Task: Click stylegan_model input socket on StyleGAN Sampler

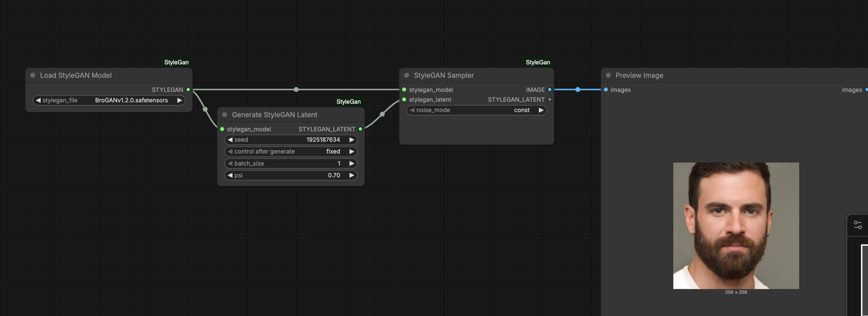Action: click(404, 90)
